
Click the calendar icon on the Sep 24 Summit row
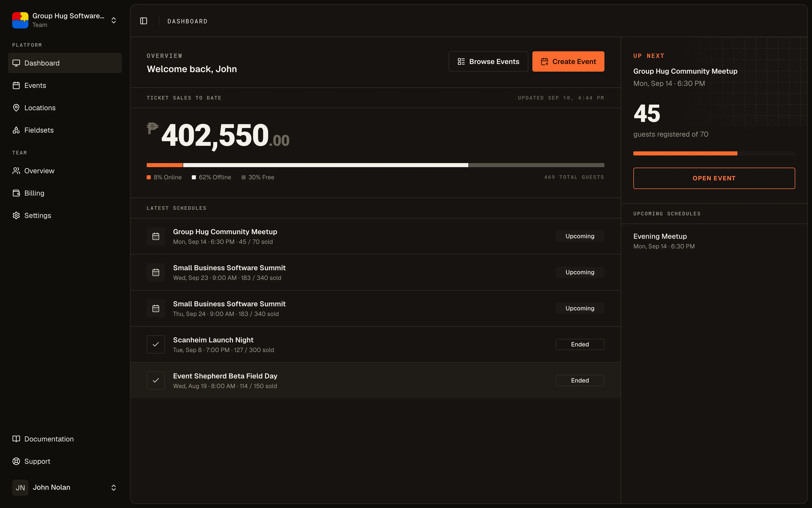tap(156, 308)
